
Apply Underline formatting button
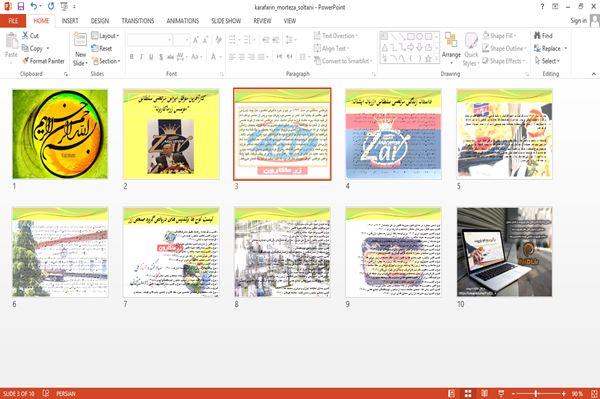151,57
